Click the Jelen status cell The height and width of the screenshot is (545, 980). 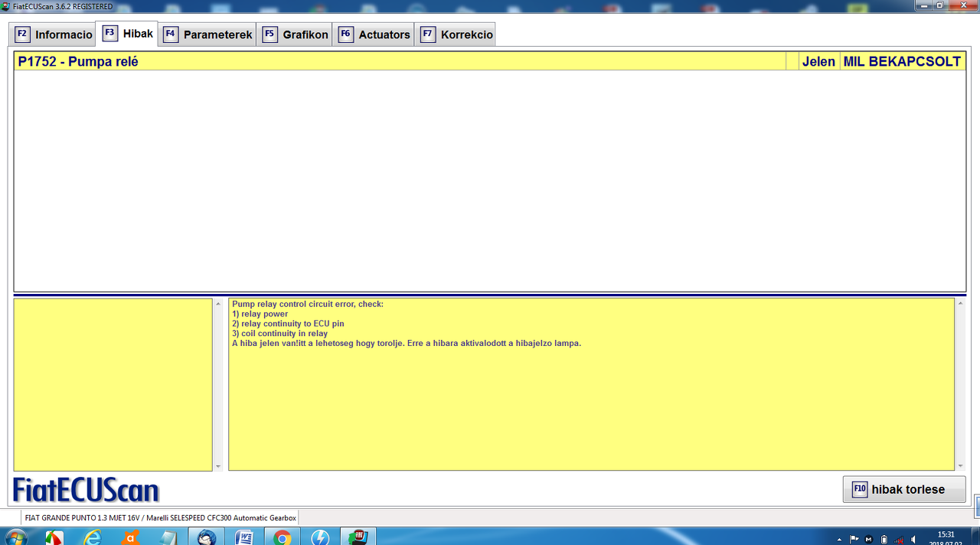click(818, 62)
